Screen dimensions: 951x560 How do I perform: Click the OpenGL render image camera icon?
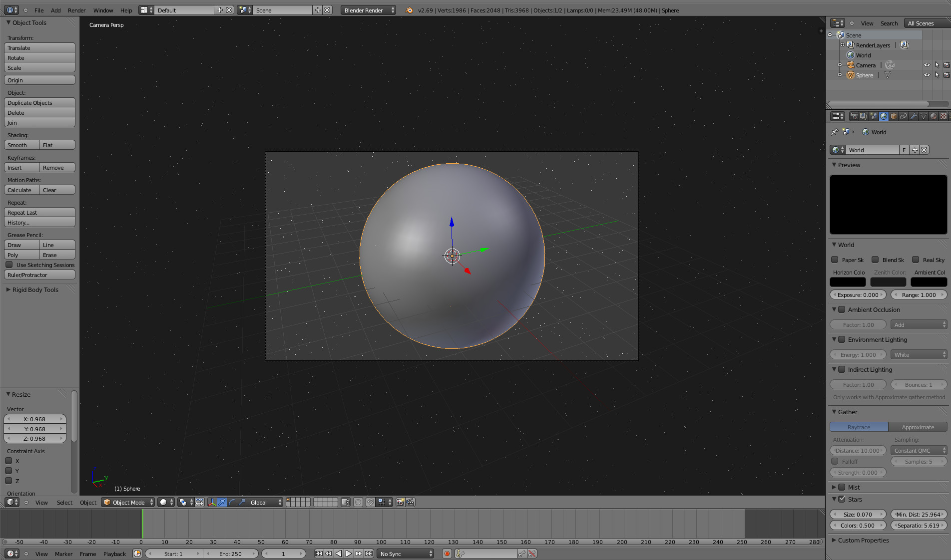tap(400, 502)
